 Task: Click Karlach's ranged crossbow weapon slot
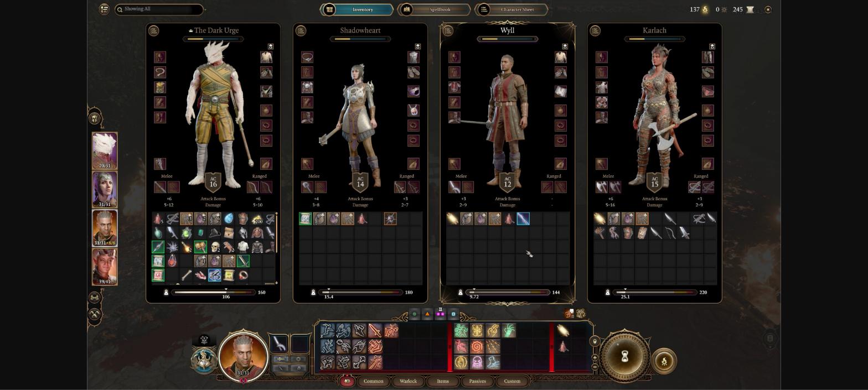click(x=694, y=187)
